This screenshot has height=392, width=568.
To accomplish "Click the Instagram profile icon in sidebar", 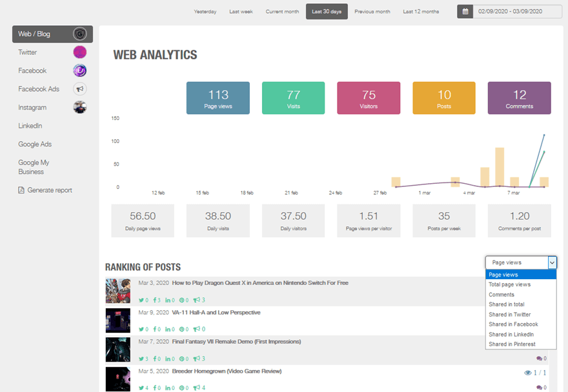I will (79, 107).
